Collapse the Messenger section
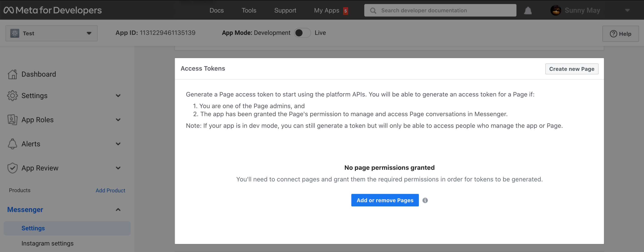Image resolution: width=644 pixels, height=252 pixels. pyautogui.click(x=118, y=210)
